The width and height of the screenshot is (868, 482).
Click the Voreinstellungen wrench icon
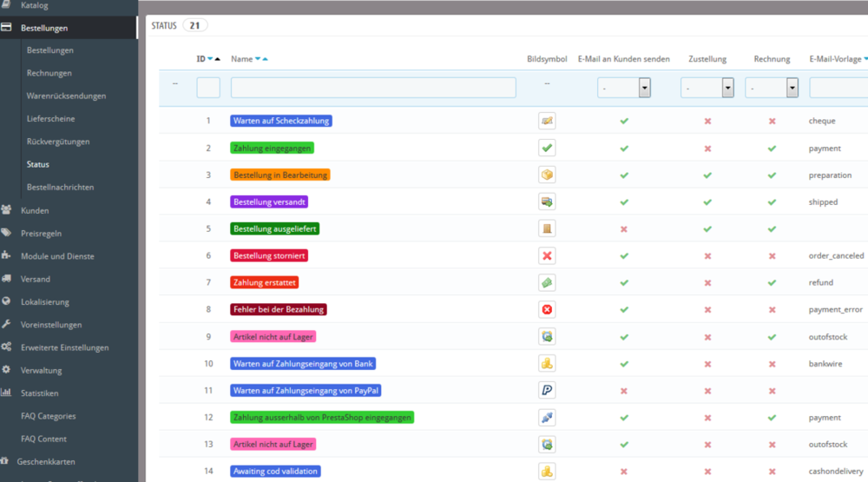pos(6,325)
